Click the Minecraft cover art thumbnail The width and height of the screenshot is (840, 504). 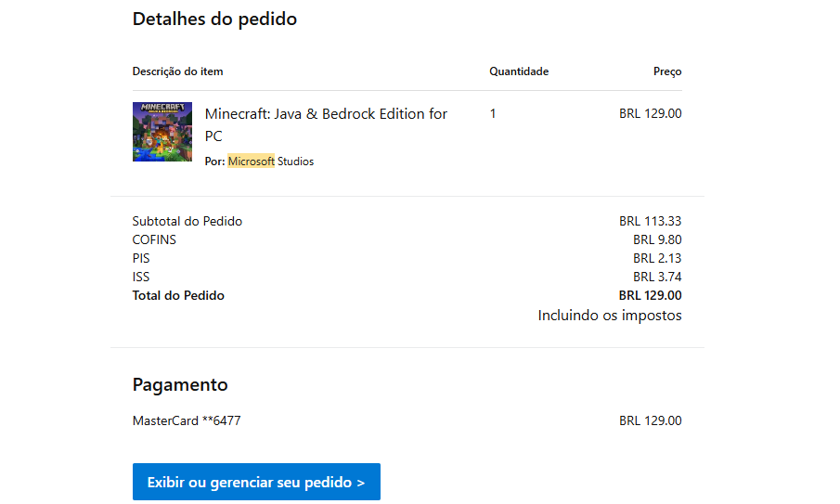click(x=162, y=132)
